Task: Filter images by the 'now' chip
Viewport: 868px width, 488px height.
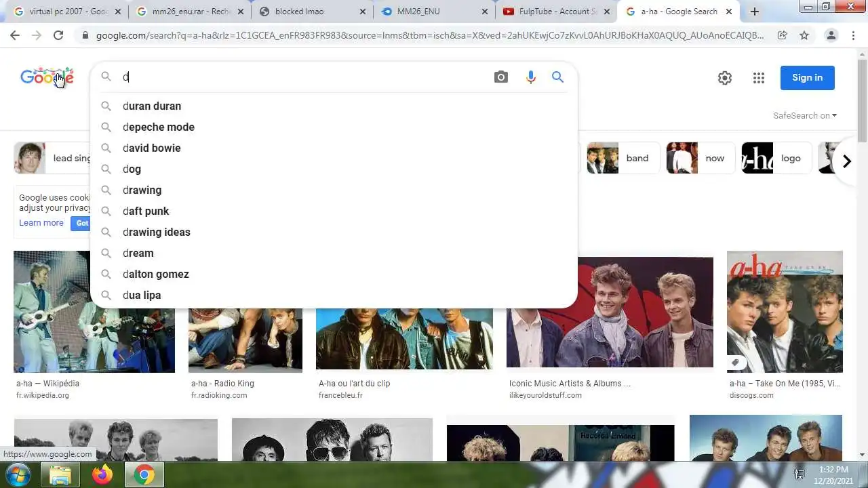Action: tap(701, 158)
